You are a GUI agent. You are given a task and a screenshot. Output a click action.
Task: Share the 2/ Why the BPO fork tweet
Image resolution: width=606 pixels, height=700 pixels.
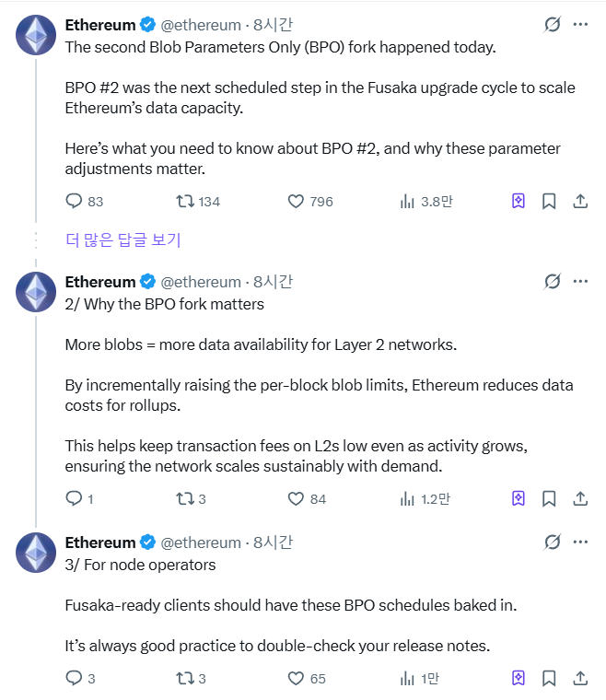(x=580, y=498)
